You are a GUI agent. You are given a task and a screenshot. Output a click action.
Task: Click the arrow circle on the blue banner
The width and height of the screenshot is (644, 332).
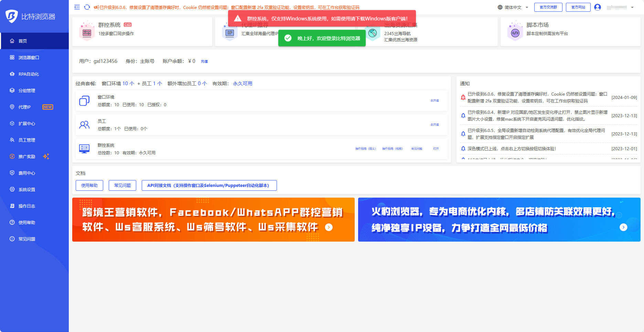pos(623,227)
